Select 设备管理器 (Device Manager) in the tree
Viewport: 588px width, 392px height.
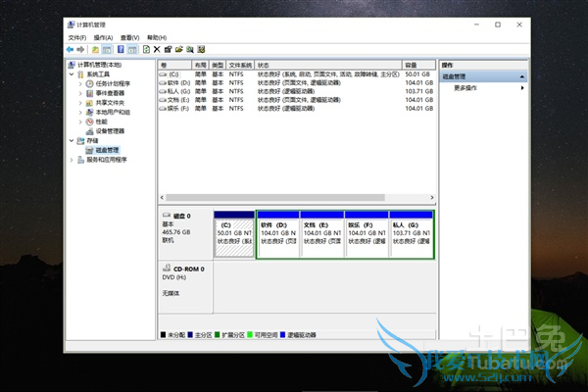tap(110, 130)
